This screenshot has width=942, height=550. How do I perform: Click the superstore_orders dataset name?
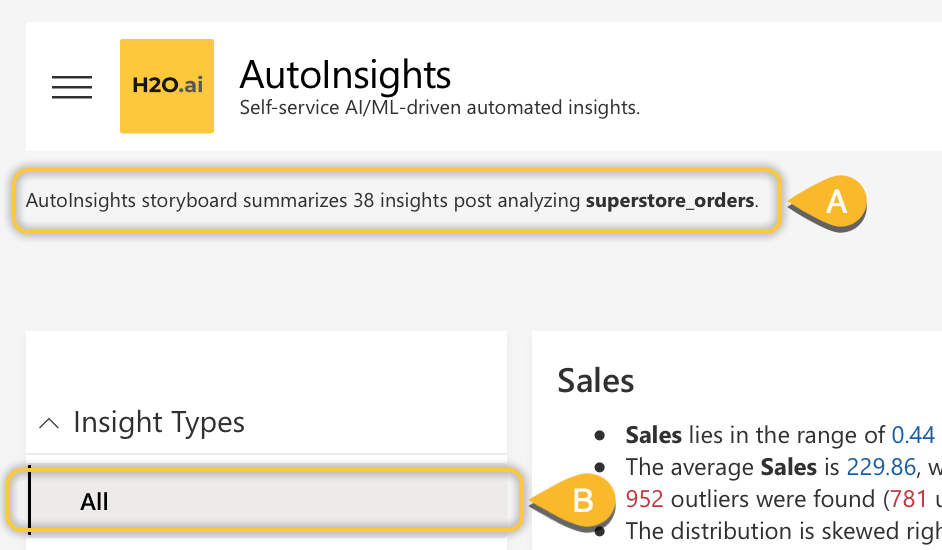[669, 200]
